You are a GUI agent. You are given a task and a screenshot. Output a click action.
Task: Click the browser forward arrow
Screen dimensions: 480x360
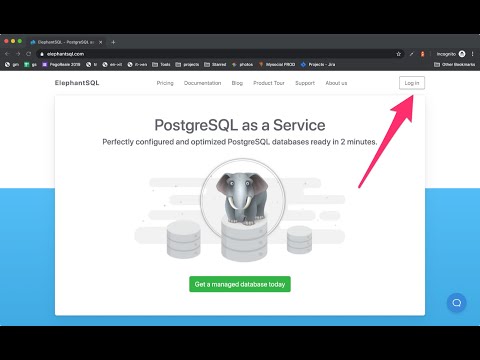click(18, 54)
